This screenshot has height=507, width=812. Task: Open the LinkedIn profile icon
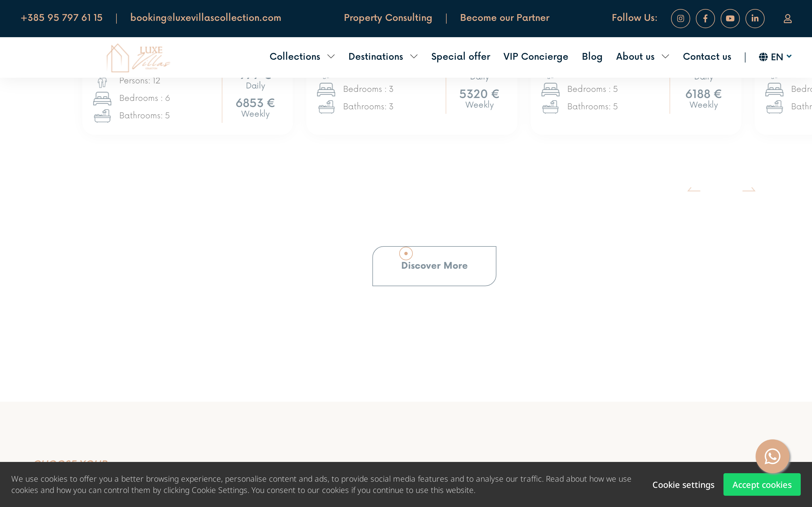pyautogui.click(x=754, y=18)
